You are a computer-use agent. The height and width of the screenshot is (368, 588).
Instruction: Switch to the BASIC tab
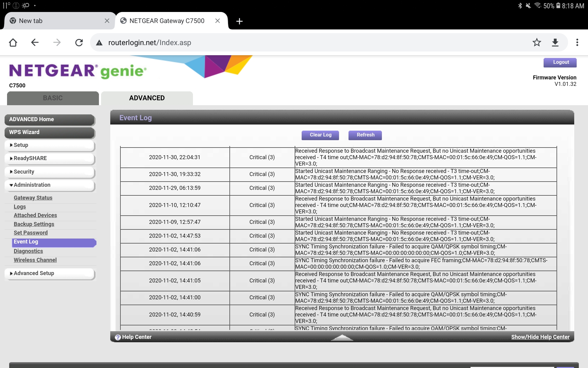click(52, 98)
